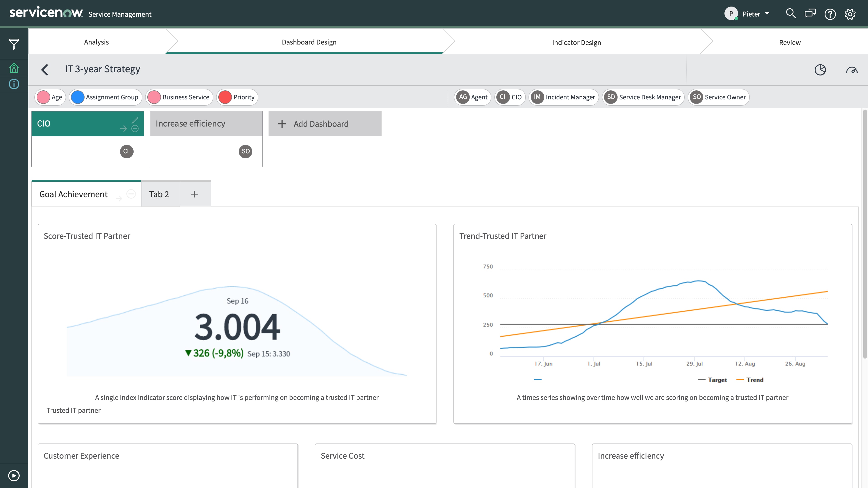Click the gauge icon next to the pie chart

[x=852, y=70]
